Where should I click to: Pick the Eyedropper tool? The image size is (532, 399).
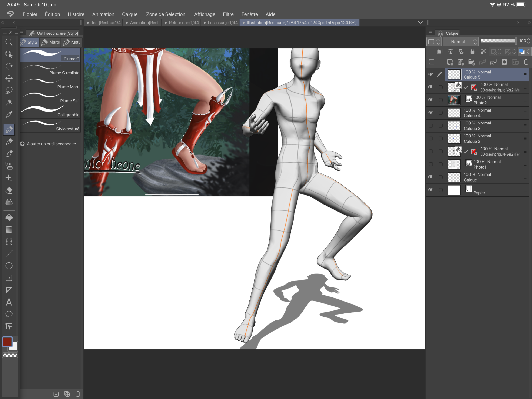[x=9, y=115]
